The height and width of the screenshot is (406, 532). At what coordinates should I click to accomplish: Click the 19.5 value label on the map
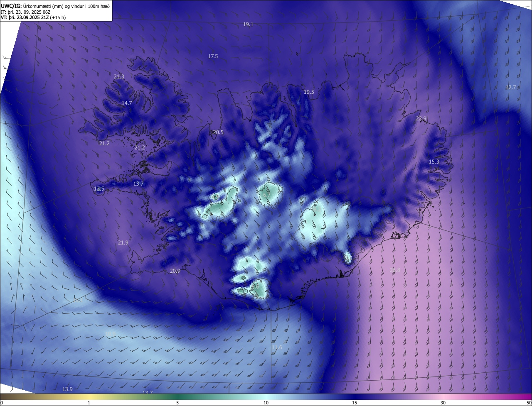(x=309, y=92)
